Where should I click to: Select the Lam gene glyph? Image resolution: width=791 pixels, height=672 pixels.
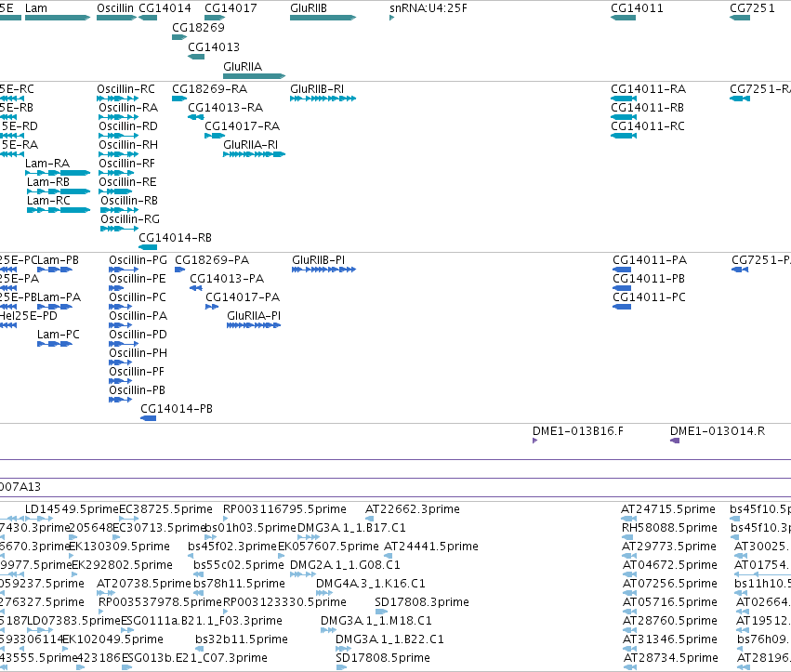coord(58,18)
